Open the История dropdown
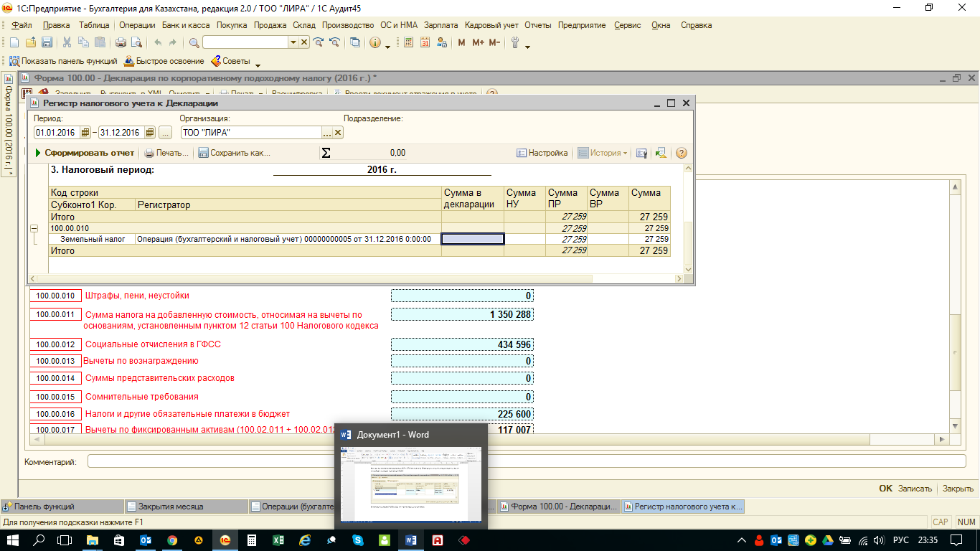Image resolution: width=980 pixels, height=551 pixels. [x=603, y=153]
